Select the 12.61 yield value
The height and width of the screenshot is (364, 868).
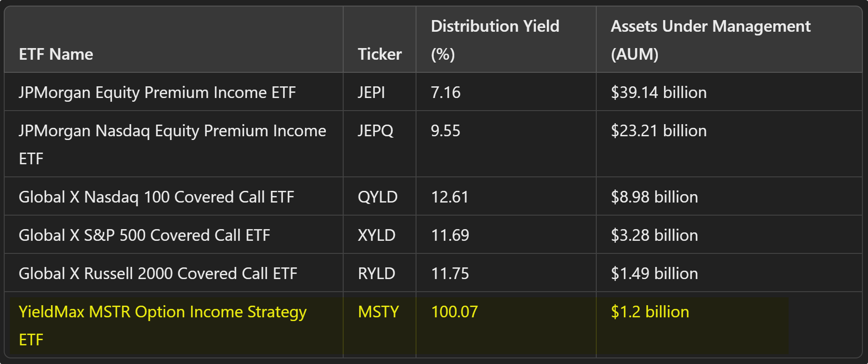click(x=450, y=197)
